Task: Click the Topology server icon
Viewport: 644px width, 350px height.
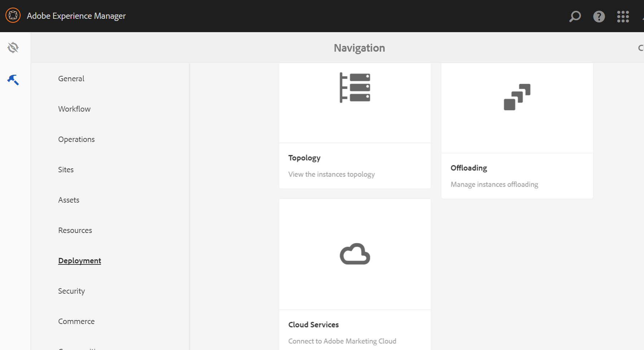Action: [x=355, y=88]
